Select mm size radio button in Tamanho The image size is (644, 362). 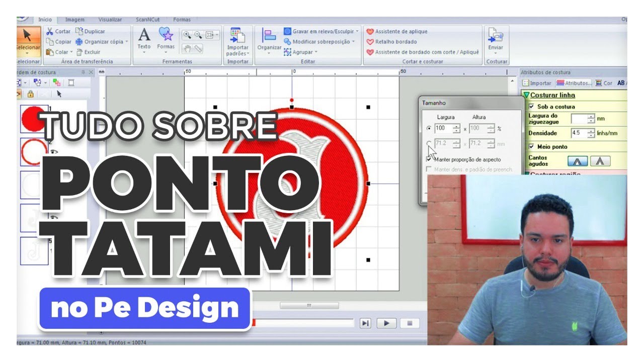pos(429,144)
